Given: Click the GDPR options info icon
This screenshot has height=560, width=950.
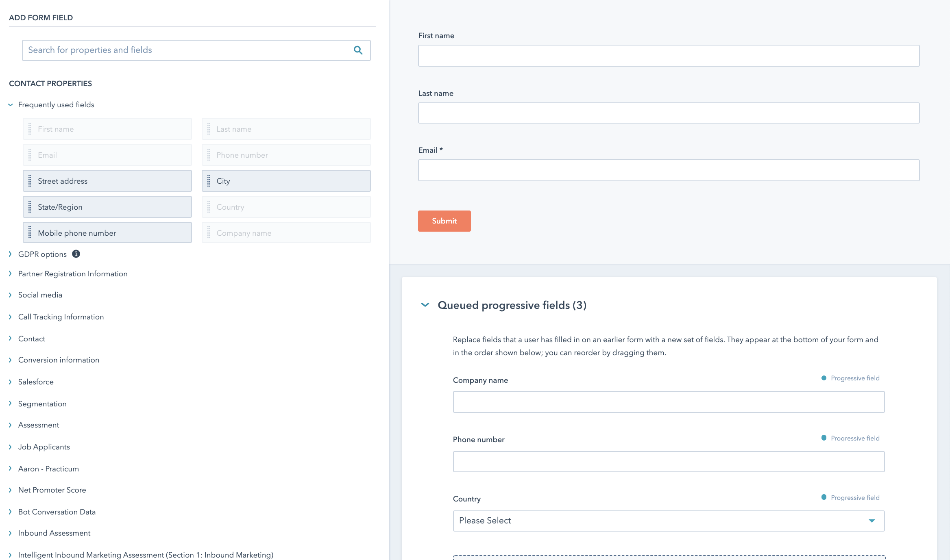Looking at the screenshot, I should [76, 254].
